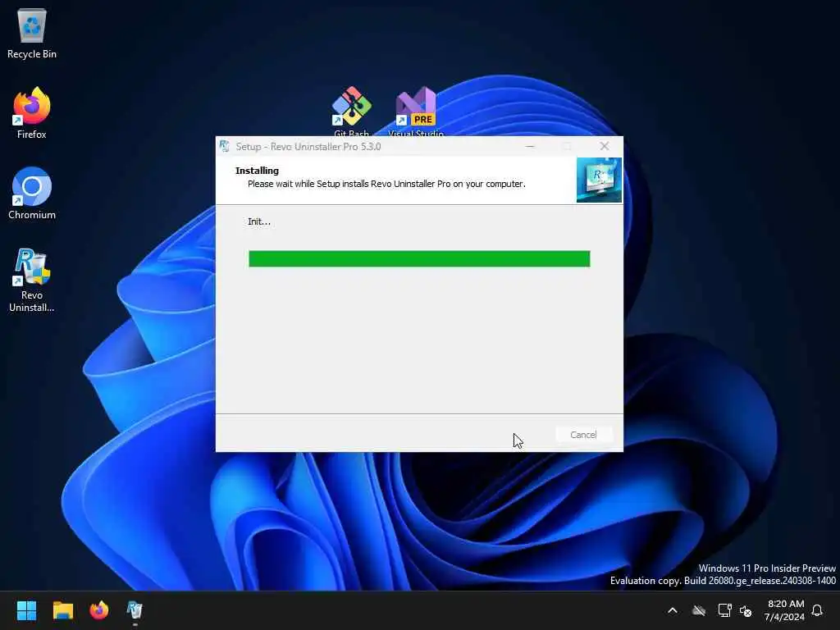The width and height of the screenshot is (840, 630).
Task: Open File Explorer from the taskbar
Action: pyautogui.click(x=62, y=610)
